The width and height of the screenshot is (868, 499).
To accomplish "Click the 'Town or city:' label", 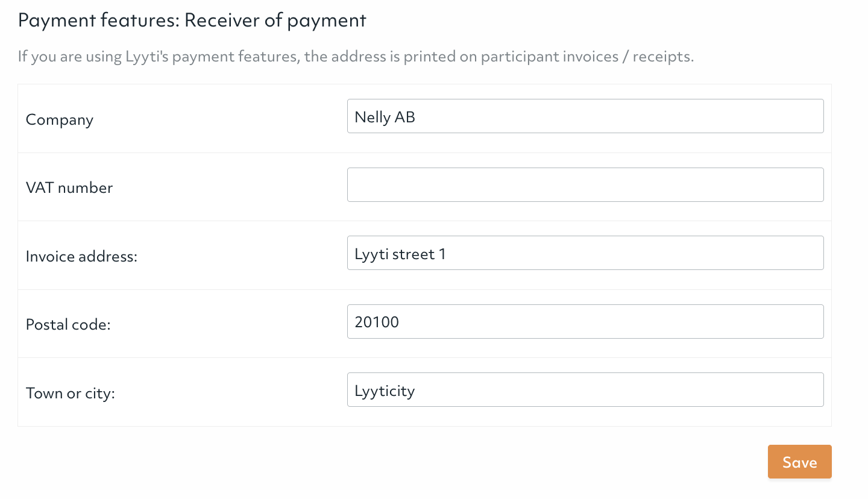I will click(70, 393).
